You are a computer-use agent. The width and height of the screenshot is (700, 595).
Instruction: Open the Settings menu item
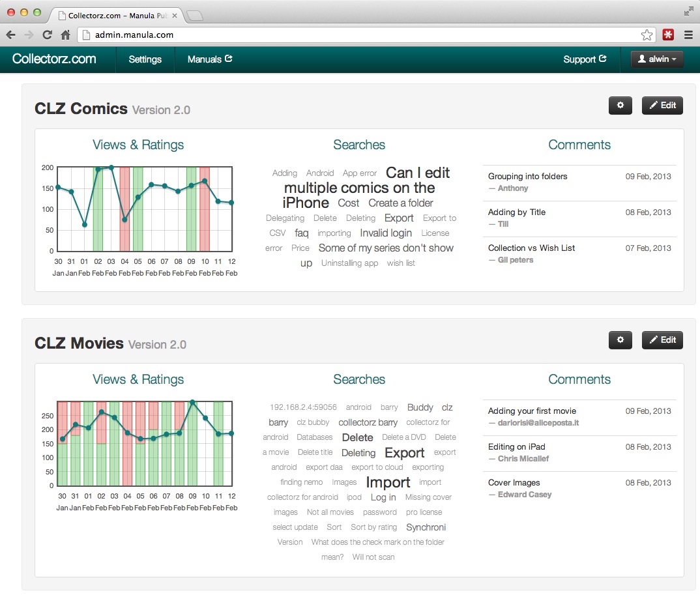tap(145, 59)
